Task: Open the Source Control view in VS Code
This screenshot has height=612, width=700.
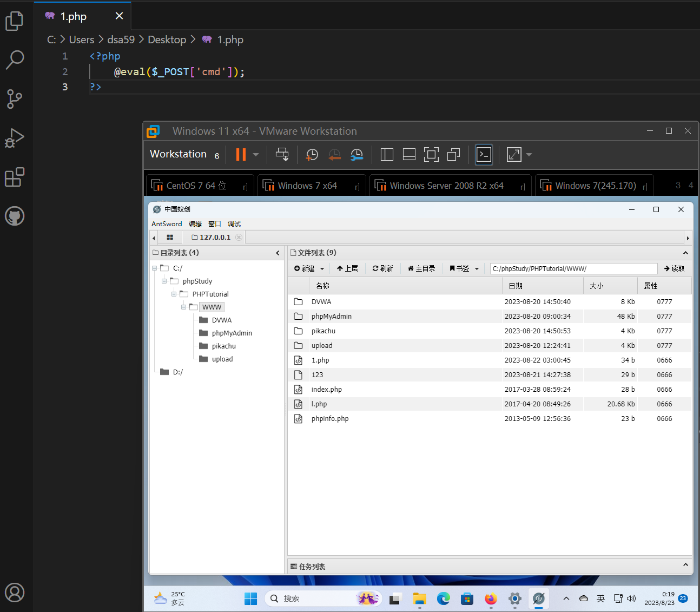Action: [x=15, y=98]
